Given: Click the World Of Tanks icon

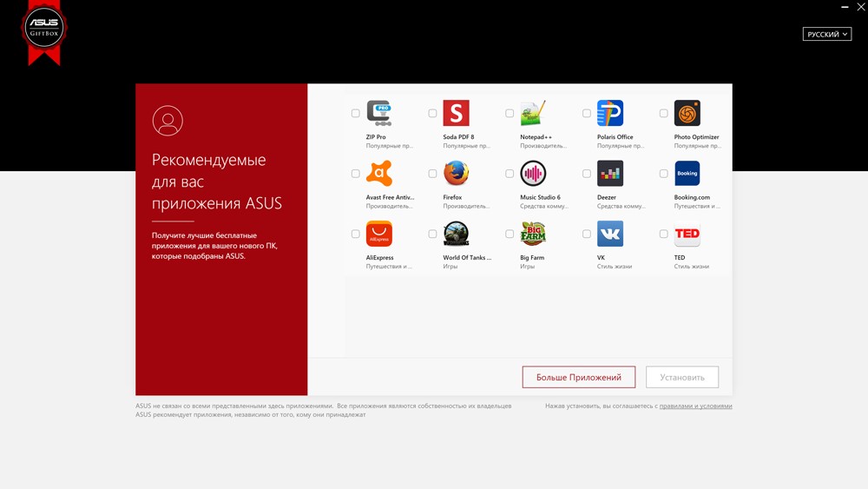Looking at the screenshot, I should 457,234.
